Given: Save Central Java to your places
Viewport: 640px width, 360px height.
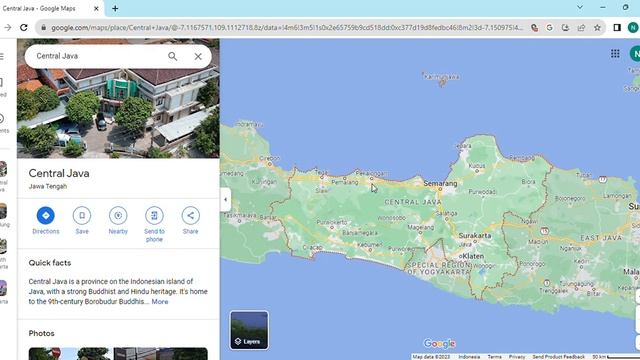Looking at the screenshot, I should pos(82,221).
